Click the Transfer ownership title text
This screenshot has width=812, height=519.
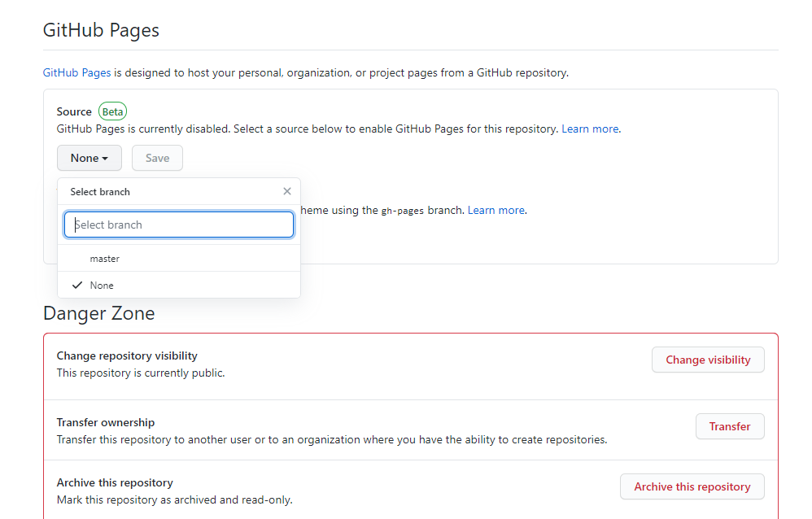(x=105, y=422)
